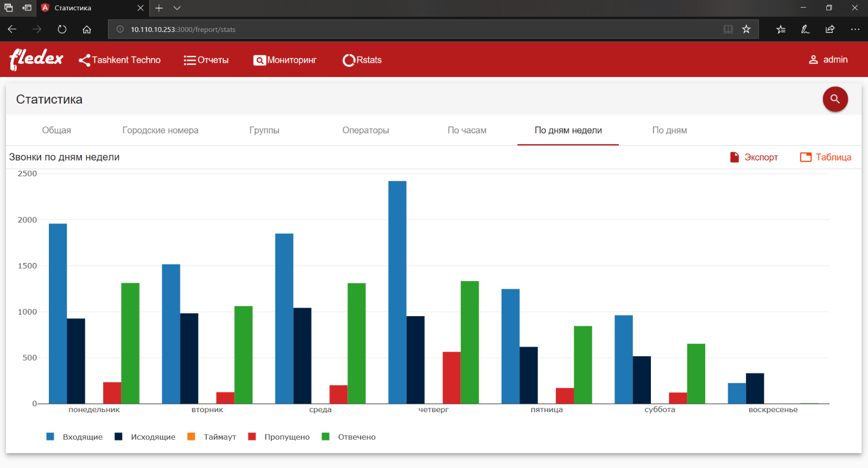Click the round red search button

[835, 99]
